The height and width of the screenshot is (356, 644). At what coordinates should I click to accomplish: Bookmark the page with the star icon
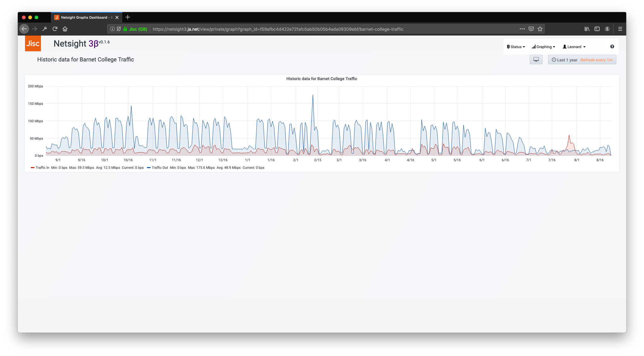[x=540, y=29]
